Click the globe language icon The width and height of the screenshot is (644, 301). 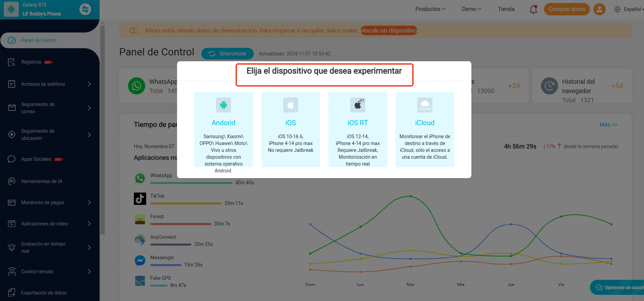pos(617,9)
